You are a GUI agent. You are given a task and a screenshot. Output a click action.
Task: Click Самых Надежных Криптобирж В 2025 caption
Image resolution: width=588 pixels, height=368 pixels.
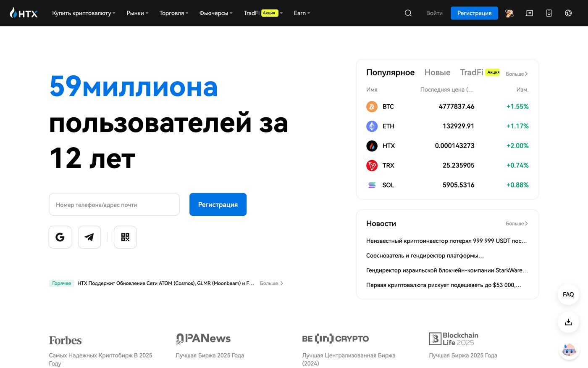(x=100, y=360)
